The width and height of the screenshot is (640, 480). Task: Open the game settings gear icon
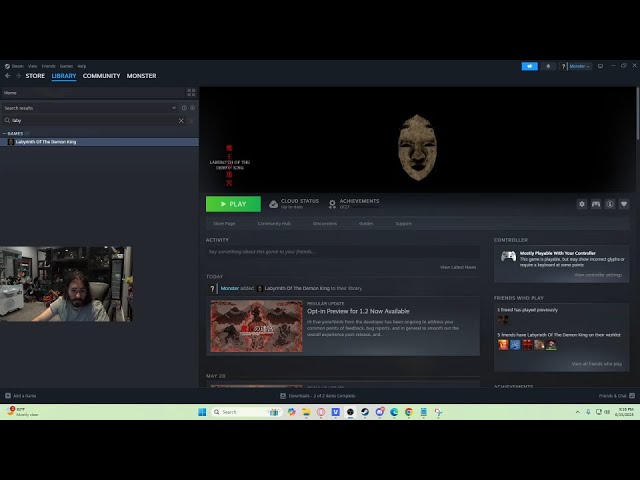pyautogui.click(x=582, y=204)
